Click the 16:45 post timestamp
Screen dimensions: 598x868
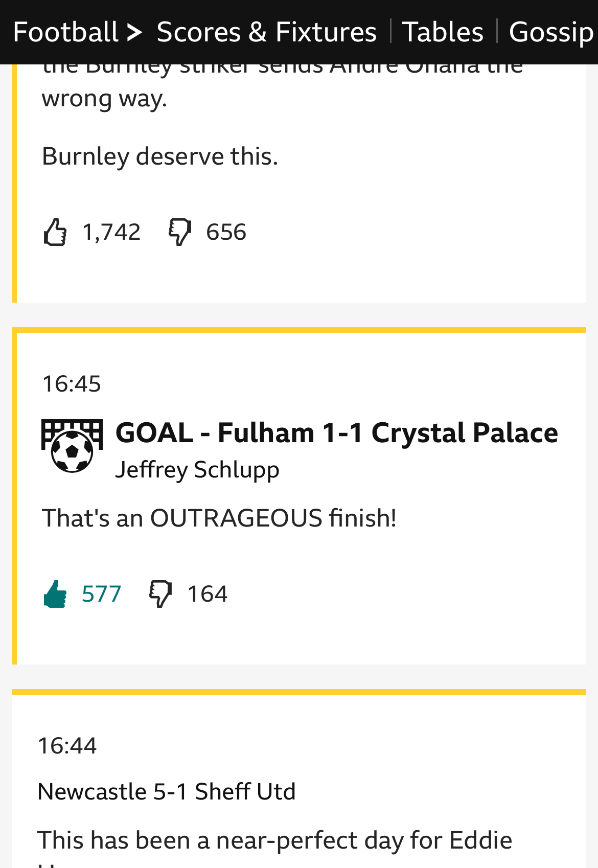(72, 384)
